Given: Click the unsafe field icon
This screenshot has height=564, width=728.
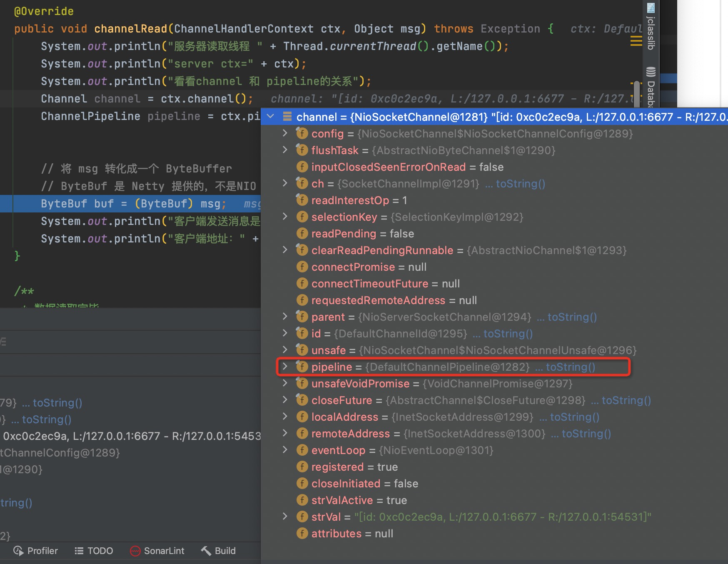Looking at the screenshot, I should 302,350.
